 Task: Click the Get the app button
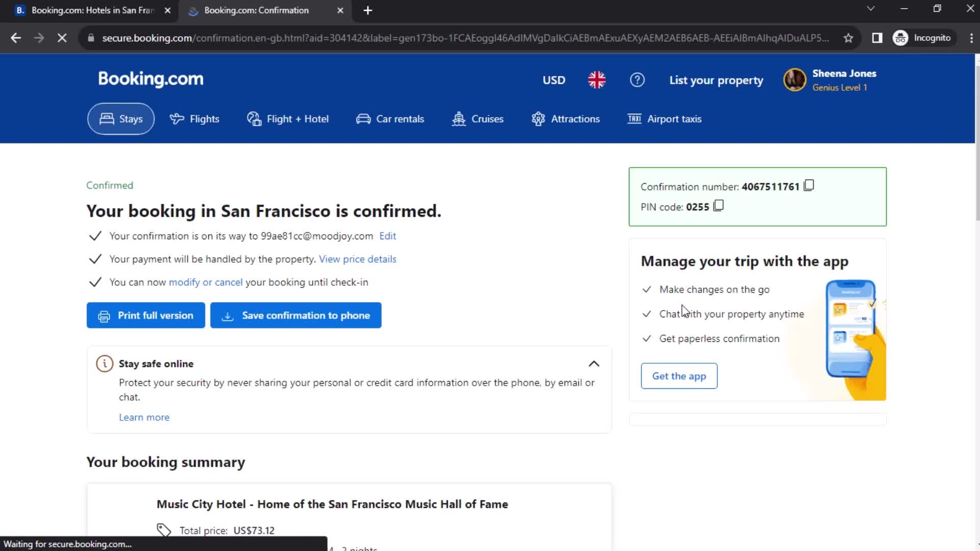pos(678,375)
